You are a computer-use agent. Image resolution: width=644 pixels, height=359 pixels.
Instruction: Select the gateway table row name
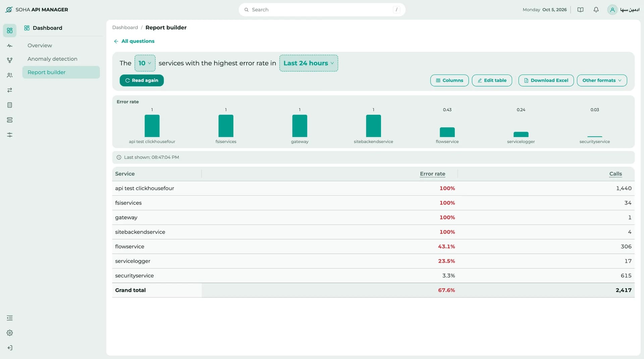click(126, 217)
